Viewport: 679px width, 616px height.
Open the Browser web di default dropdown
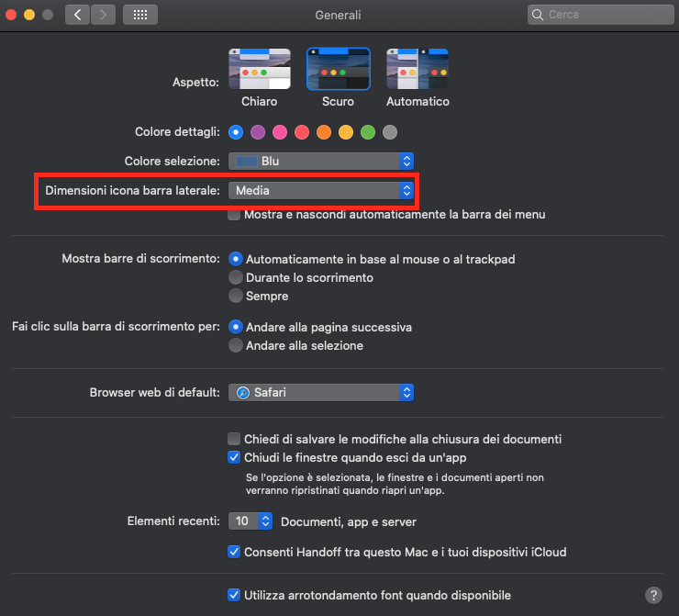tap(321, 393)
